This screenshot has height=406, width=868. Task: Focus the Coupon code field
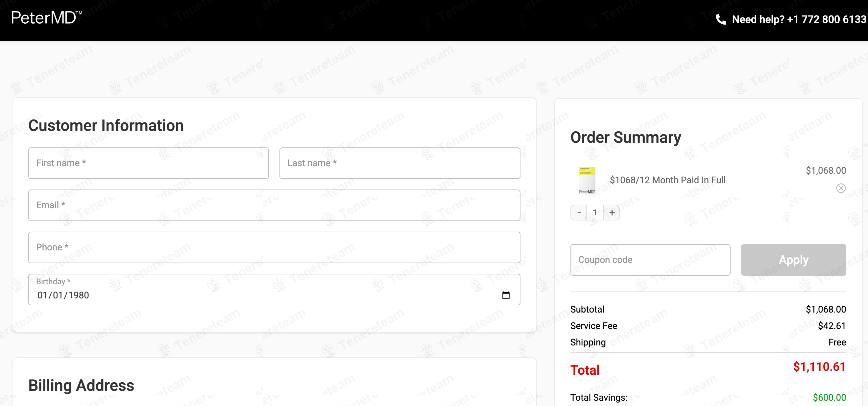(650, 260)
